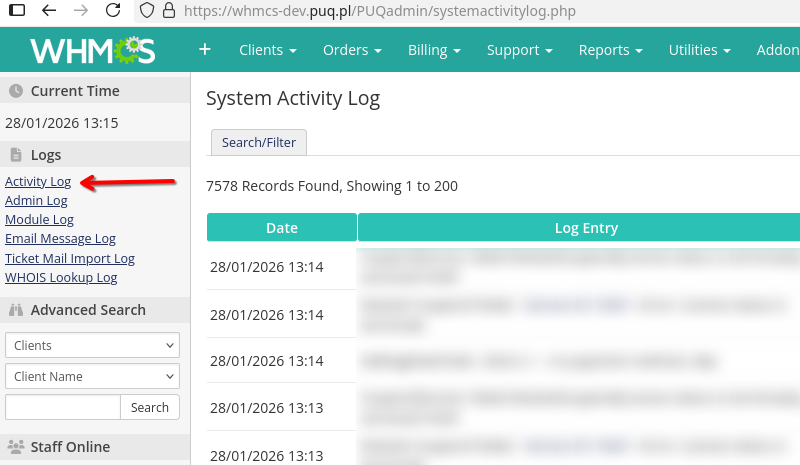
Task: Open the Email Message Log link
Action: click(60, 239)
